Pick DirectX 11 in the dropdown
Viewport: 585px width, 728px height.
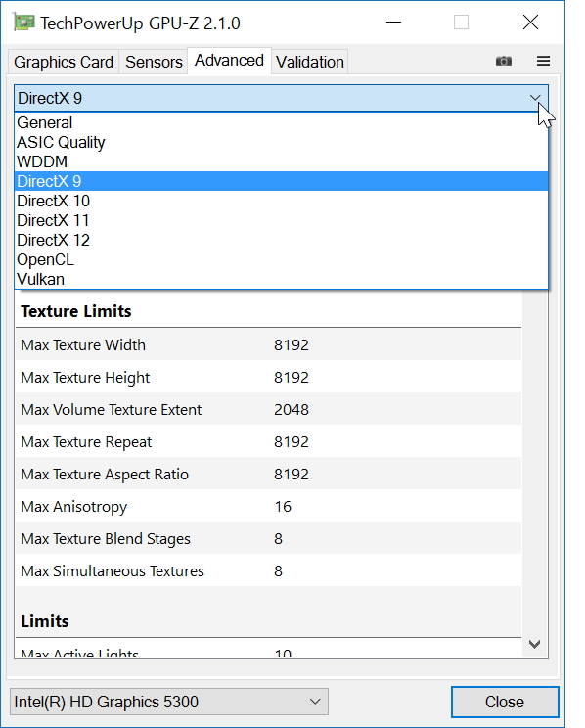tap(282, 220)
